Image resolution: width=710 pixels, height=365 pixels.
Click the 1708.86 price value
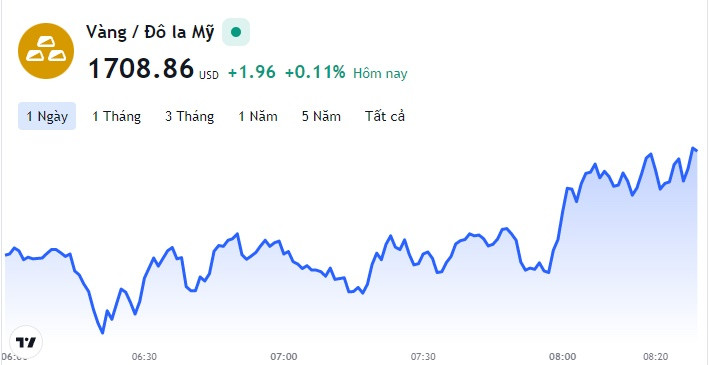coord(141,69)
